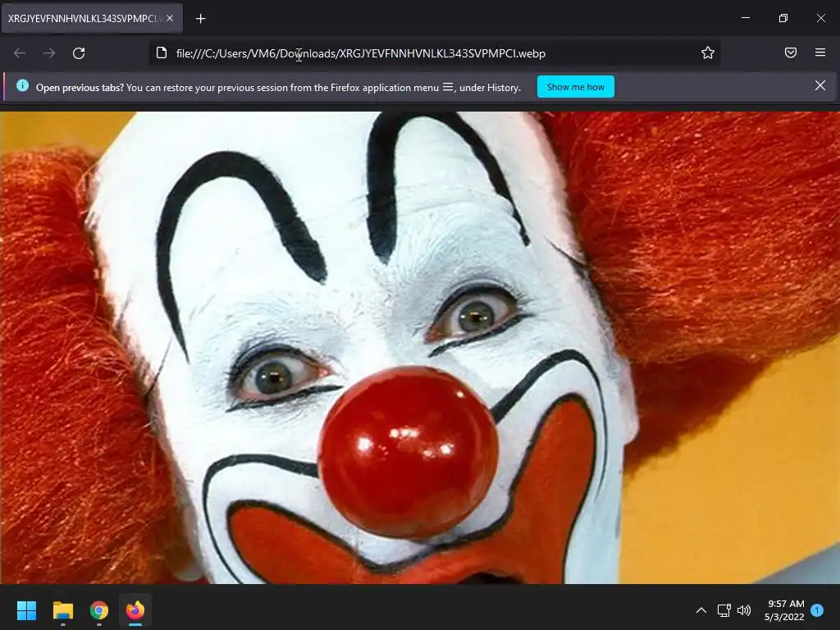
Task: Dismiss the restore session notification bar
Action: point(819,85)
